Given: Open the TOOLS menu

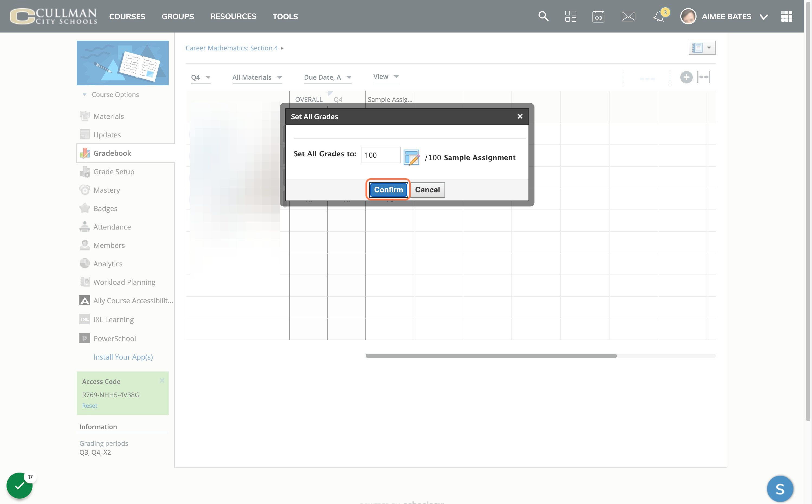Looking at the screenshot, I should (285, 16).
